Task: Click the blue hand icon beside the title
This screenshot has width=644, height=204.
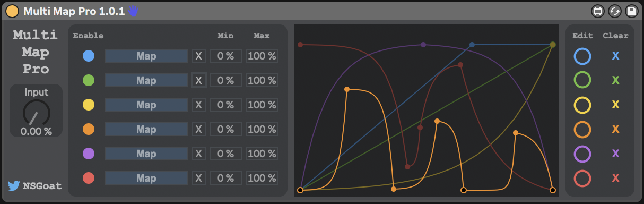Action: [x=133, y=11]
